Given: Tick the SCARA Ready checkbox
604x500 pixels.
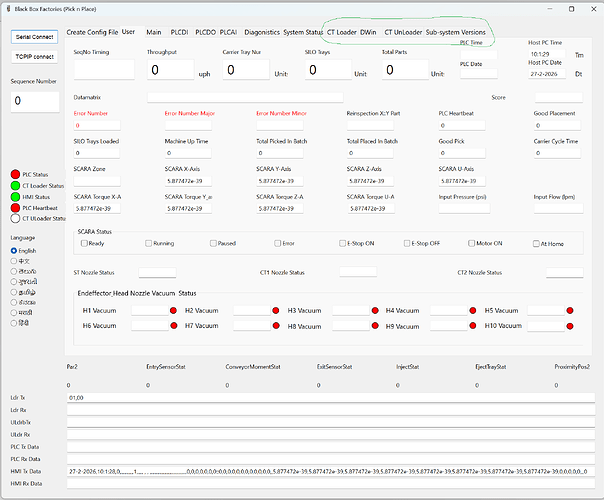Looking at the screenshot, I should pyautogui.click(x=84, y=243).
